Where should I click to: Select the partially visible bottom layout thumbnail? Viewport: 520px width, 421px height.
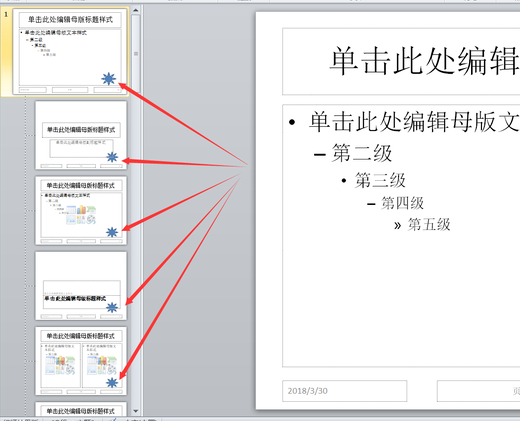click(81, 409)
